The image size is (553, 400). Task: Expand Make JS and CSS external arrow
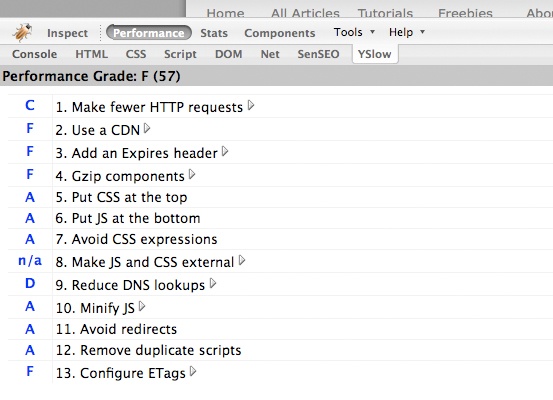(x=242, y=260)
